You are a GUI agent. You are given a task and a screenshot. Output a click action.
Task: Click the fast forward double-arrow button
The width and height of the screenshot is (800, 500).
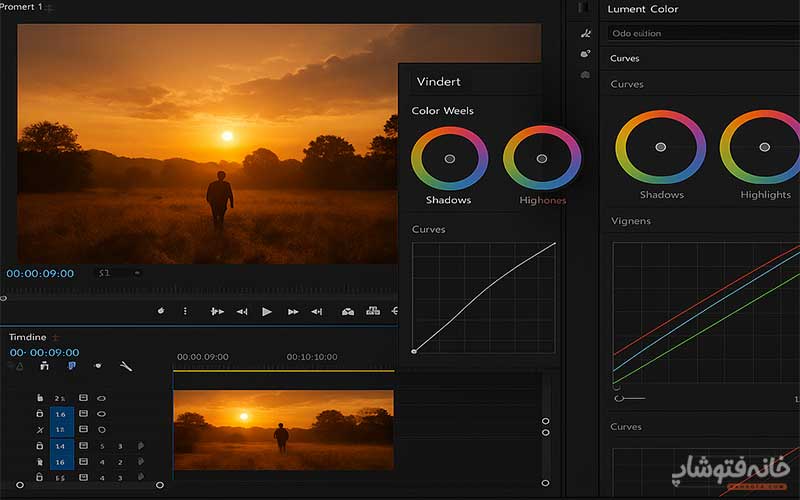293,311
